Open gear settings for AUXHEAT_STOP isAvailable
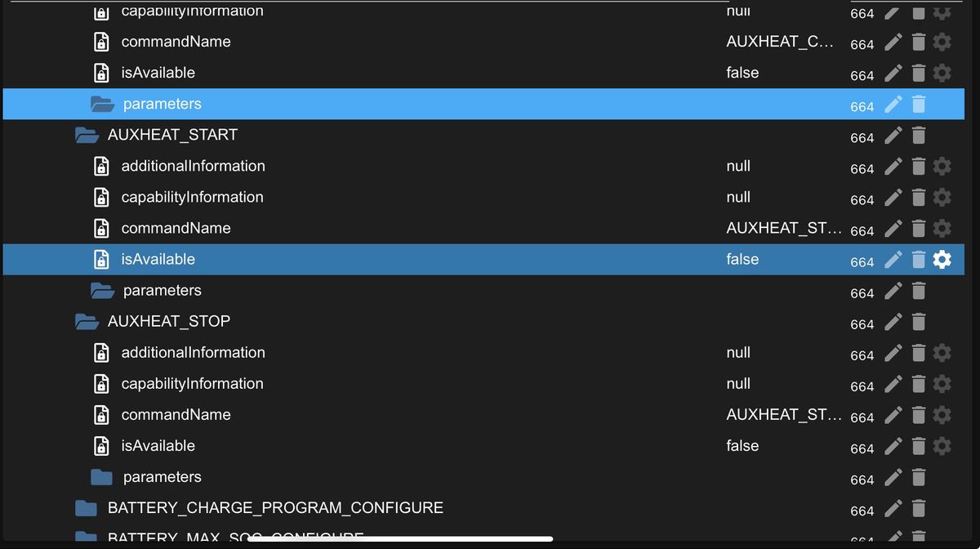The height and width of the screenshot is (549, 980). (x=942, y=446)
